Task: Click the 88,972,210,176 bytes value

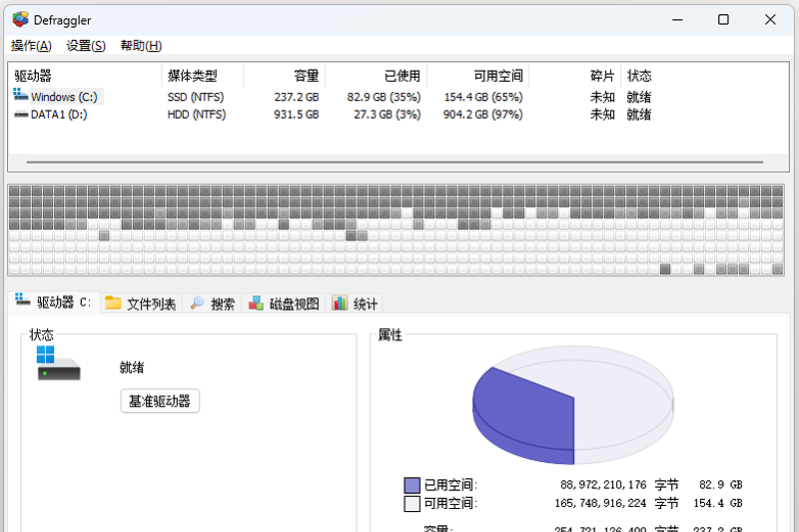Action: 603,485
